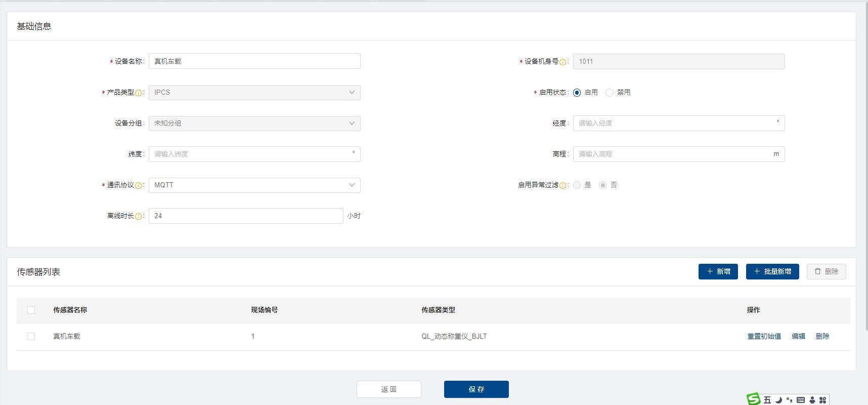Click the info icon beside 离线时长
This screenshot has width=868, height=405.
138,216
